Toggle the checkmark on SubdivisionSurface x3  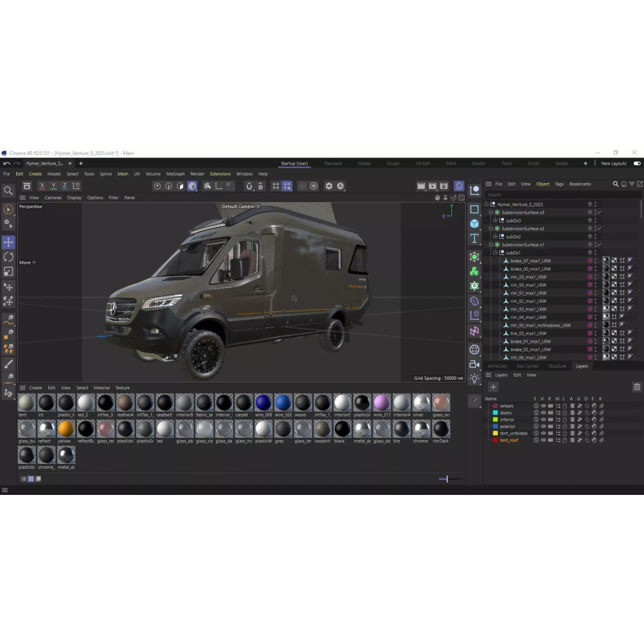tap(597, 212)
